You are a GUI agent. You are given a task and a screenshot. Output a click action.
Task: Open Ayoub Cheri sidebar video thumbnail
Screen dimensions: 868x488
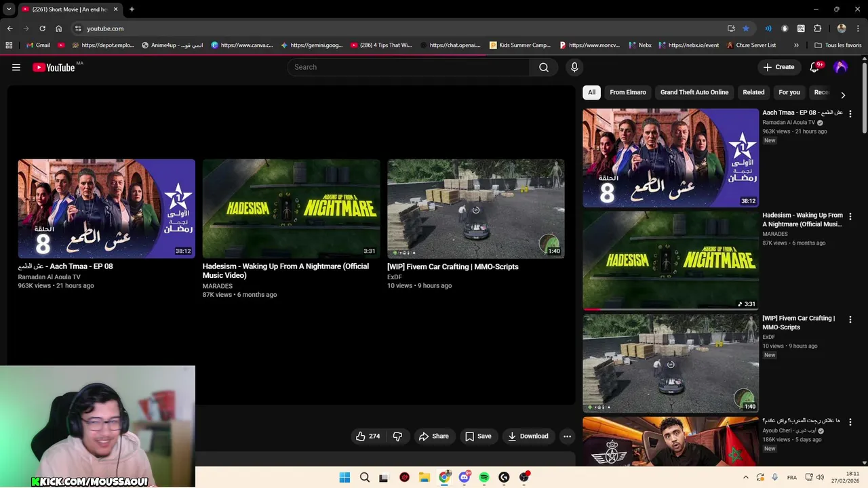coord(671,441)
